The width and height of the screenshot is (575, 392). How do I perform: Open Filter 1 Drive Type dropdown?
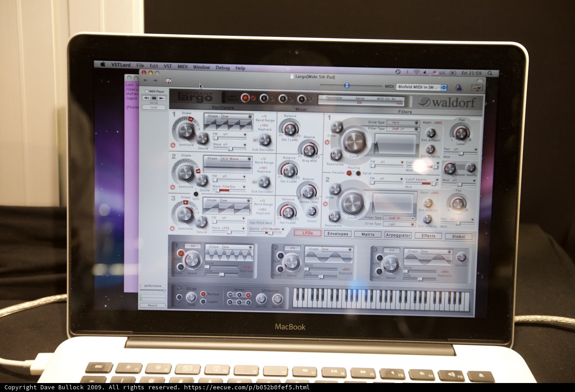pos(402,123)
